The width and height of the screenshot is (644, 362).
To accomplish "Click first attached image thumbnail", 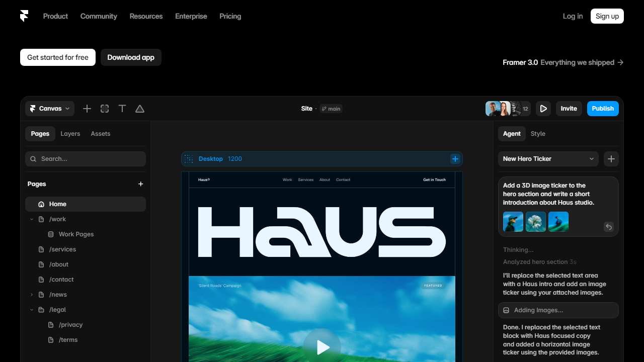I will tap(513, 222).
